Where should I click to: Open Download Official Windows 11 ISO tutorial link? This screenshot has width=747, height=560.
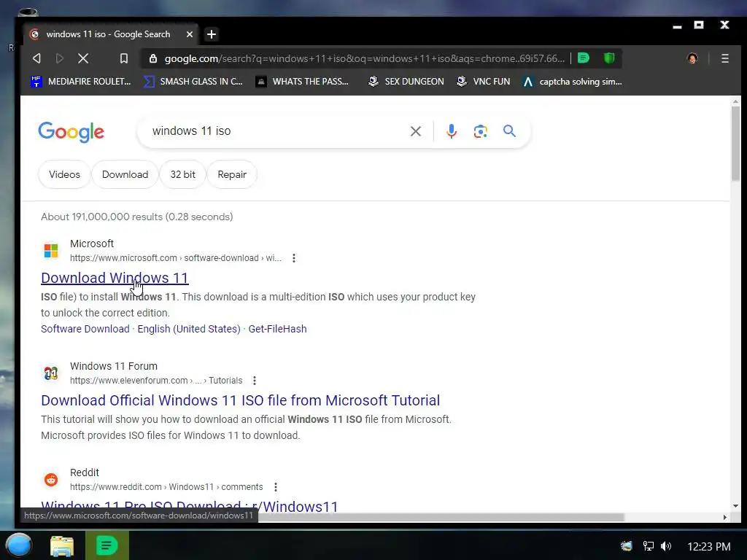[x=241, y=400]
